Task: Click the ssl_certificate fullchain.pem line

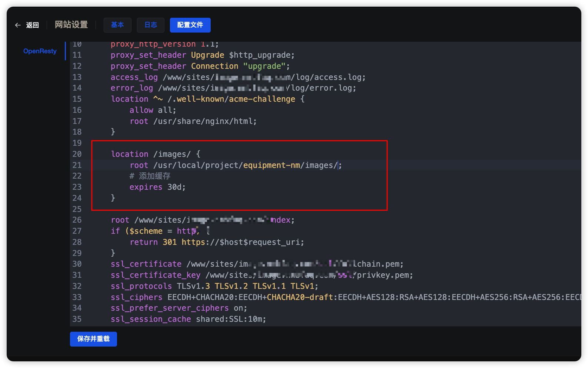Action: 257,264
